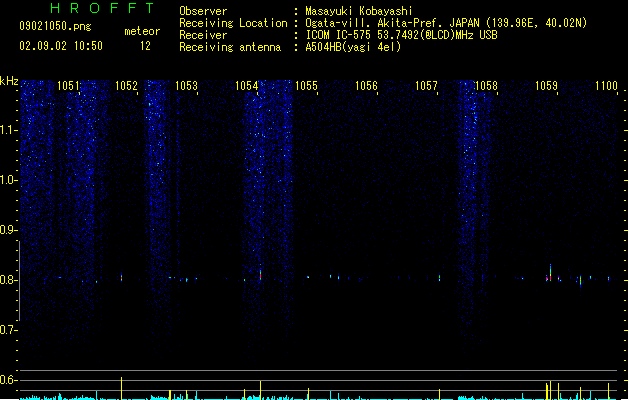The image size is (629, 400).
Task: Click the meteor echo just after 1054
Action: 260,274
